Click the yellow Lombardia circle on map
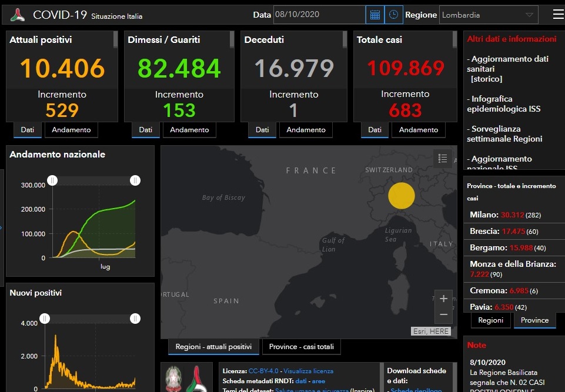This screenshot has height=392, width=565. point(402,195)
